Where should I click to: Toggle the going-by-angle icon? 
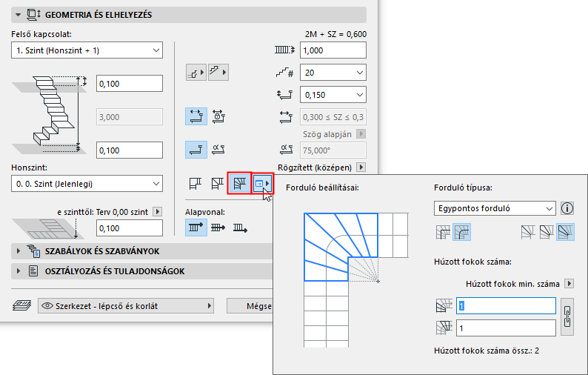(218, 149)
